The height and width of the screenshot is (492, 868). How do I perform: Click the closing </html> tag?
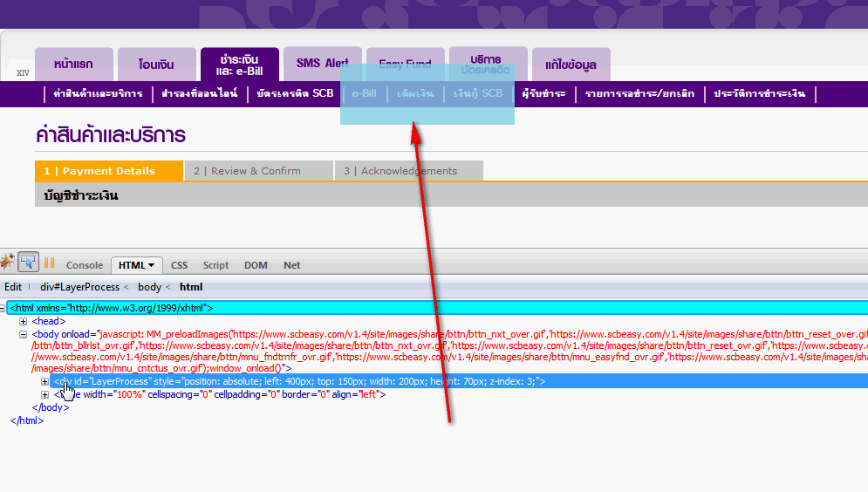[x=26, y=420]
